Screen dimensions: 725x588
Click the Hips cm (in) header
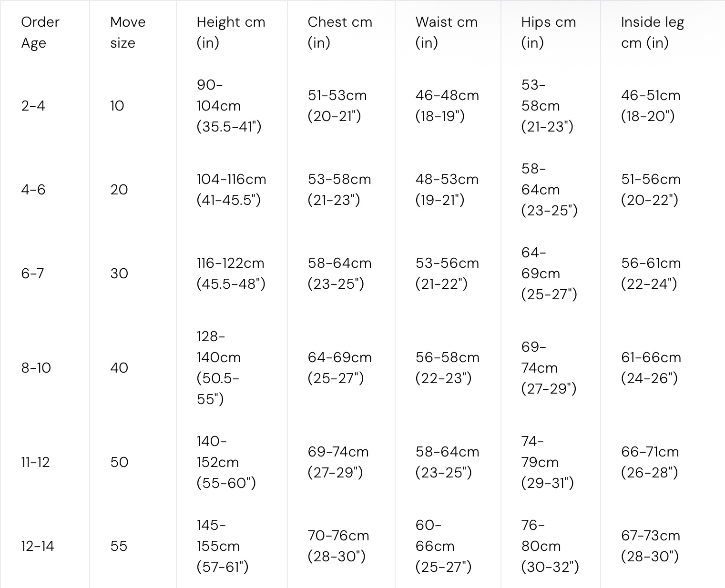point(548,32)
